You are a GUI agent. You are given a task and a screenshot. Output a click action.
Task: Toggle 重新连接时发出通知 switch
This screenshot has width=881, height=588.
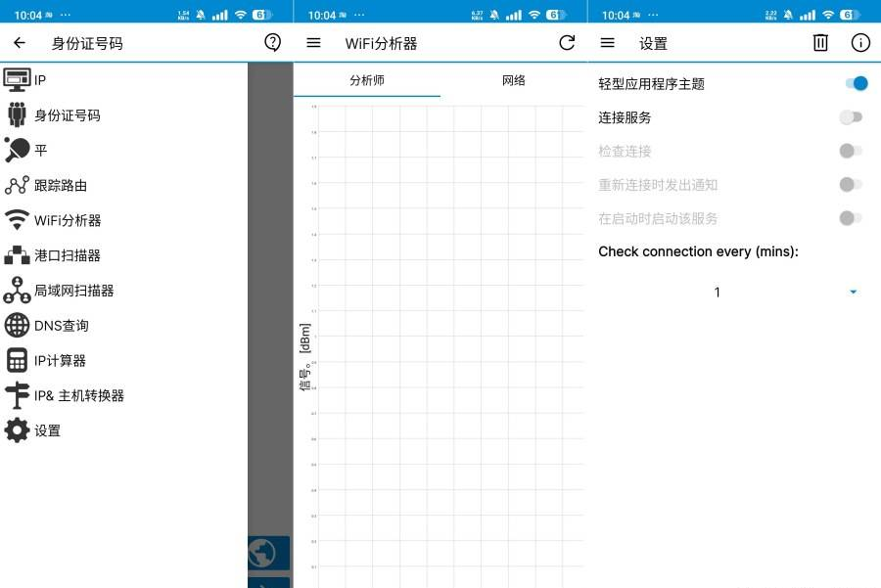(851, 185)
